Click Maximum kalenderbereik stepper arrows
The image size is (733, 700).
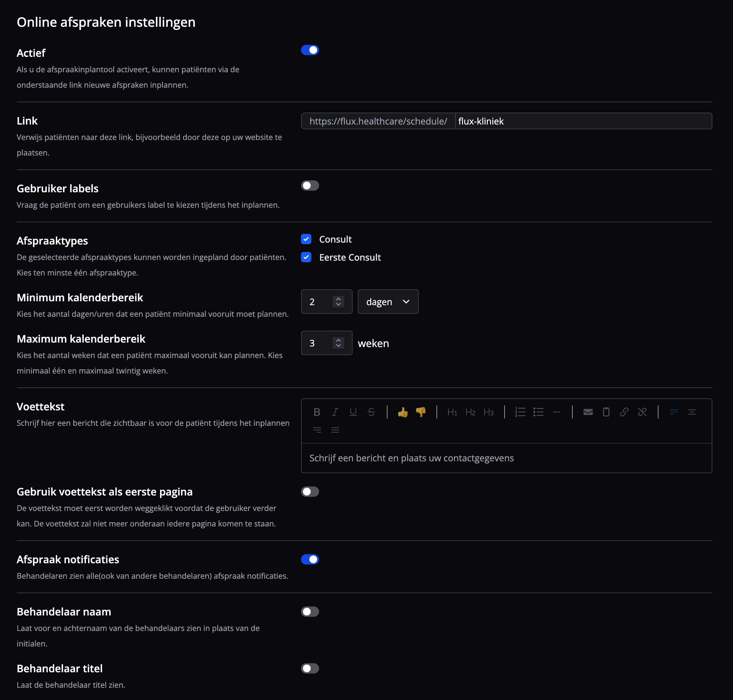pos(338,343)
